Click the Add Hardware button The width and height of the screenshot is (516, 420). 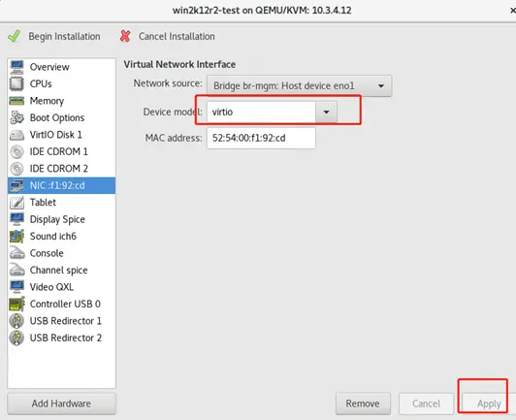point(61,404)
